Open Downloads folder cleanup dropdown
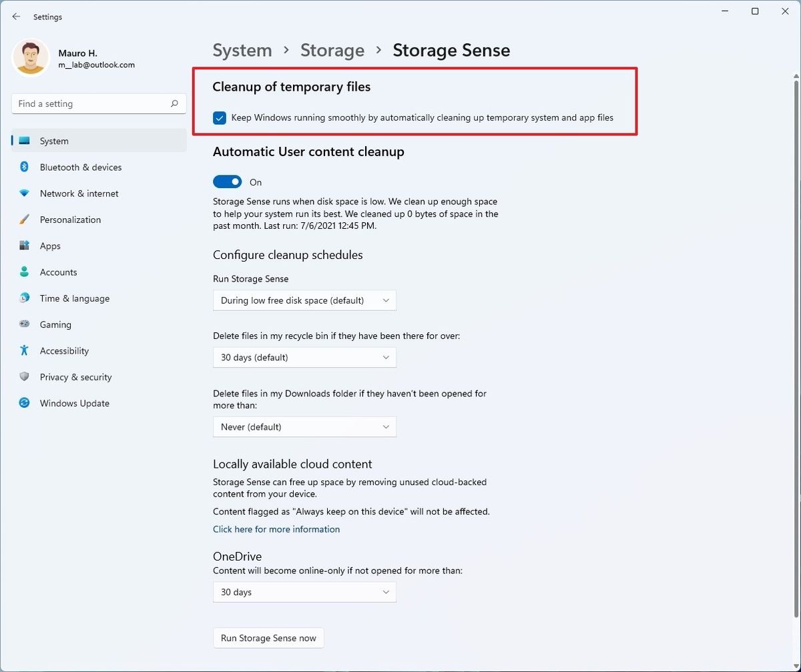 coord(304,426)
